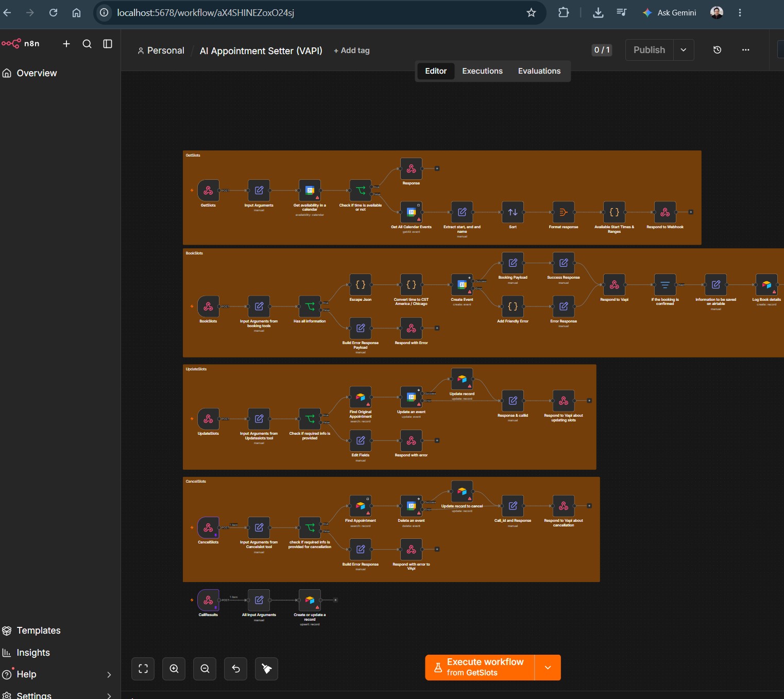Add a tag to the workflow

(352, 50)
